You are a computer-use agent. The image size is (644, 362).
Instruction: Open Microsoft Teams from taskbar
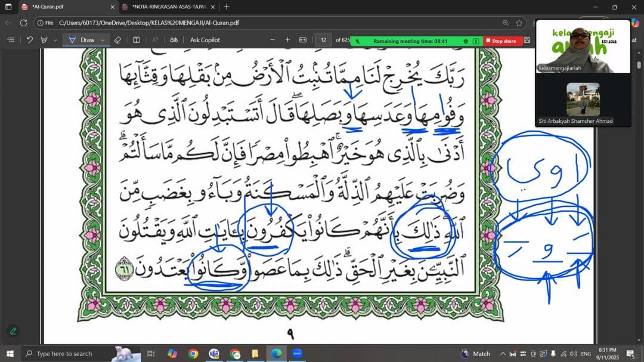coord(214,354)
